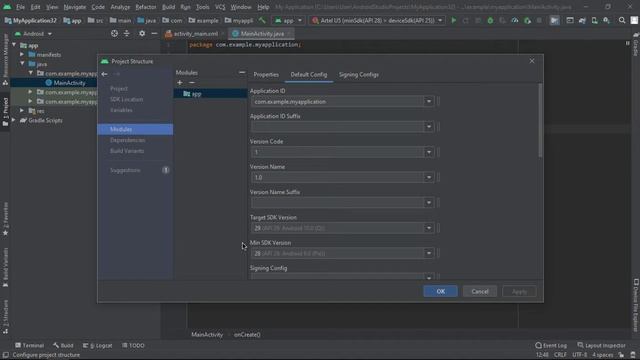Click Sync Project with Gradle elephant icon

click(582, 20)
